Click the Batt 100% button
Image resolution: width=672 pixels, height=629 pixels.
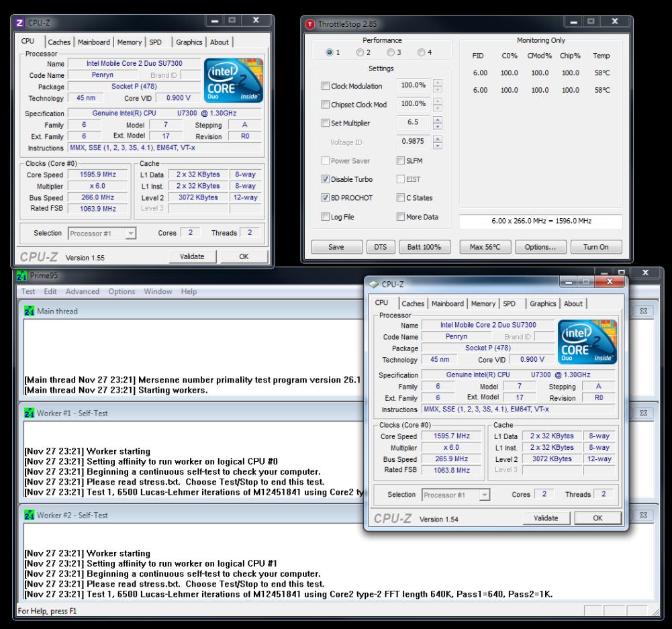click(x=424, y=247)
